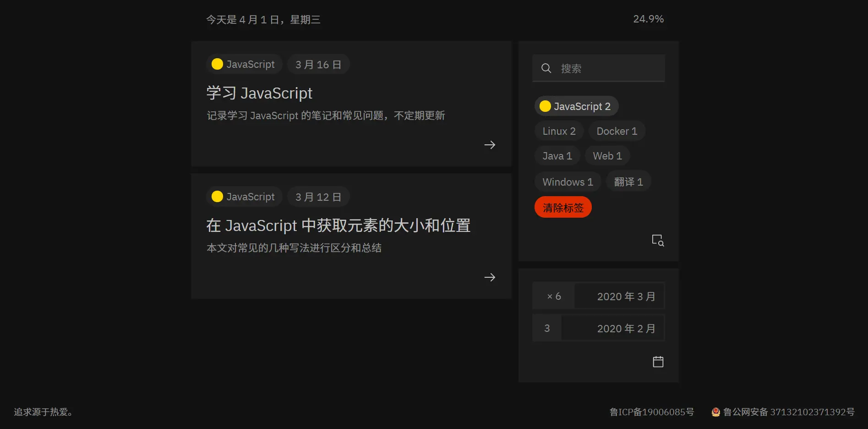Screen dimensions: 868x429
Task: Click the arrow on the 学习 JavaScript card
Action: [490, 144]
